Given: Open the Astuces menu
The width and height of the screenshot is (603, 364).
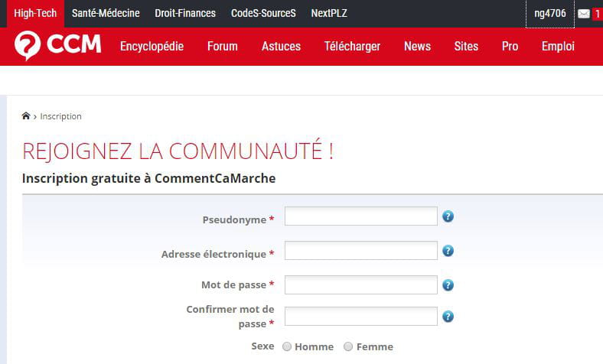Looking at the screenshot, I should tap(281, 47).
